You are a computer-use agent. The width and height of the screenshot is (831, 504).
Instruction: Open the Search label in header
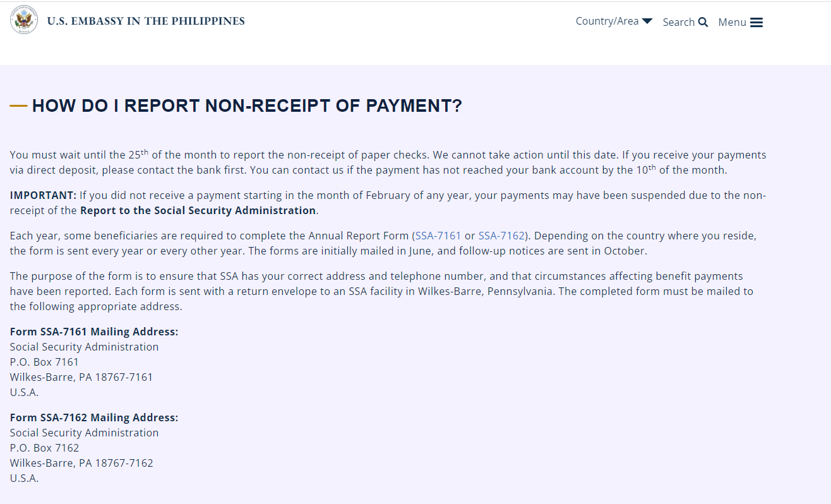pos(679,22)
